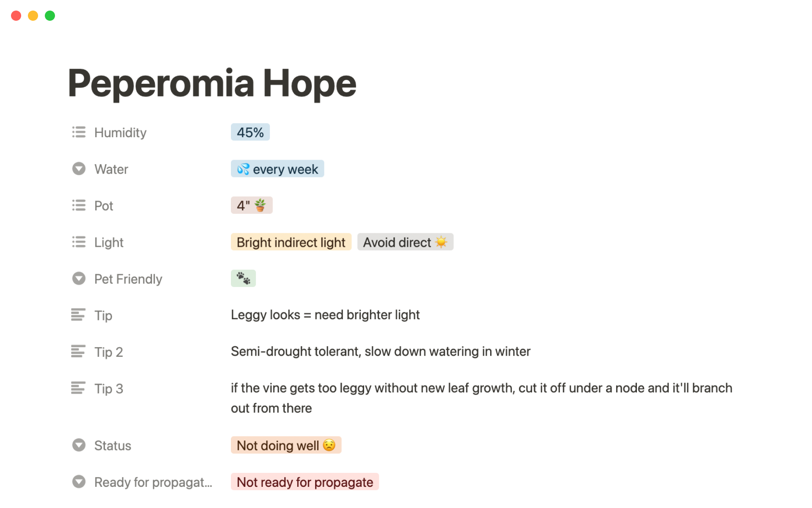The image size is (812, 508).
Task: Click the paw print pet friendly tag
Action: pos(243,279)
